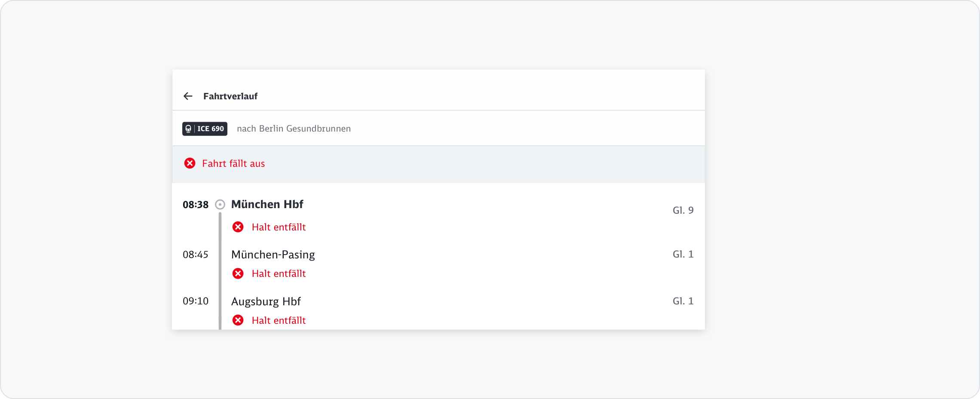Open the Augsburg Hbf station entry
Screen dimensions: 980x399
click(266, 301)
